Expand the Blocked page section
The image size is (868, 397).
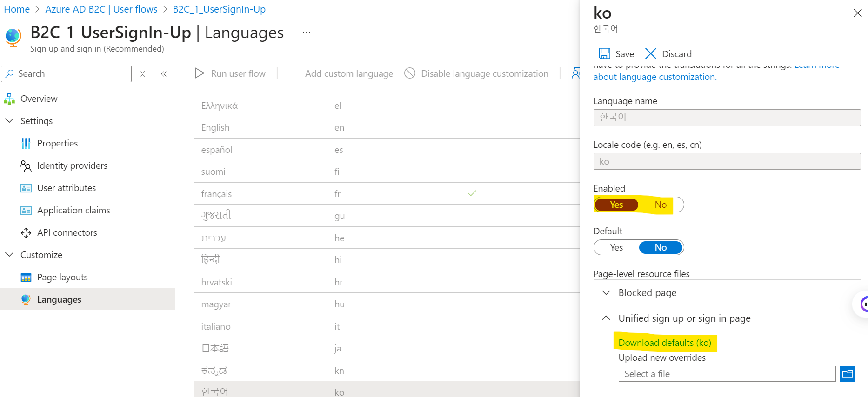(x=606, y=292)
